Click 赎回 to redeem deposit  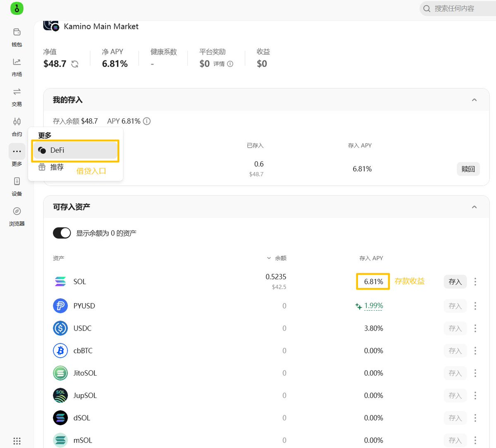click(x=468, y=169)
